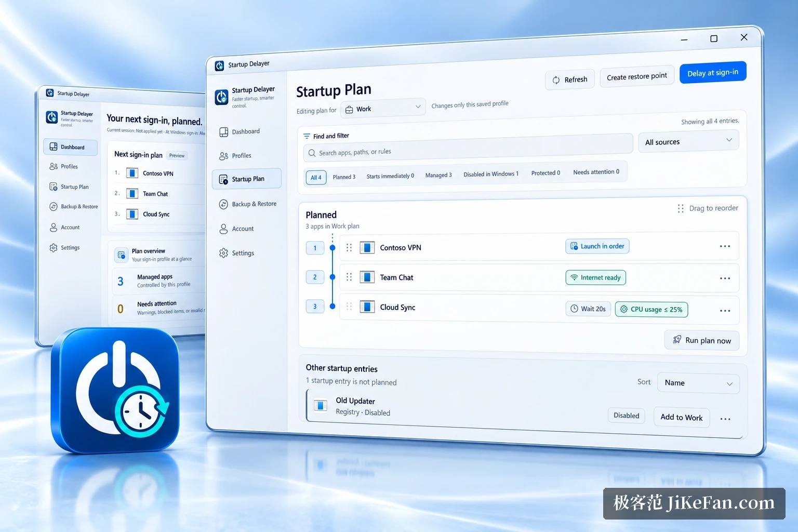Select the Protected 0 filter chip
Screen dimensions: 798x532
point(546,173)
